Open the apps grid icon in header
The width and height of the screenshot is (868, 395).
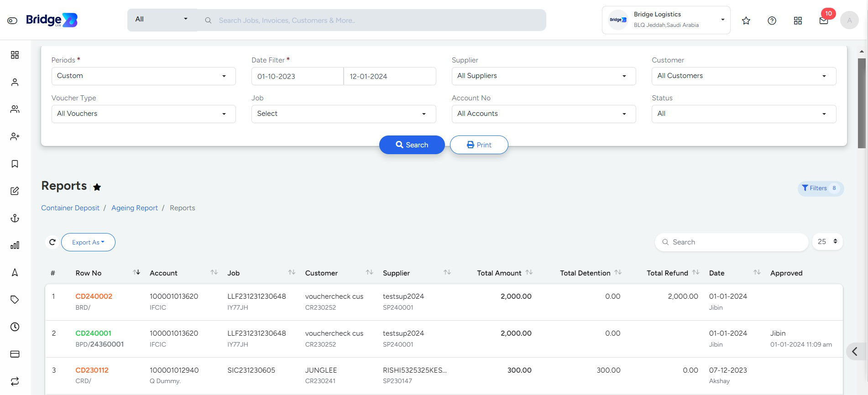pos(798,21)
